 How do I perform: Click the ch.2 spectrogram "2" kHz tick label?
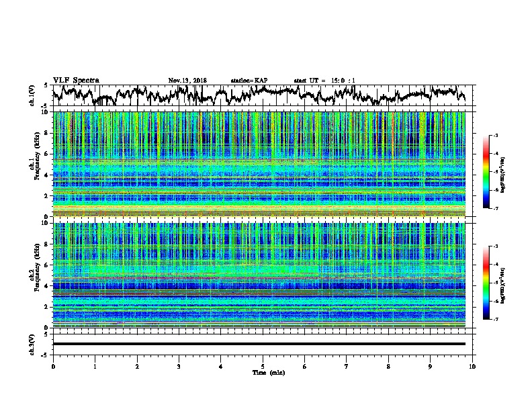pos(47,307)
